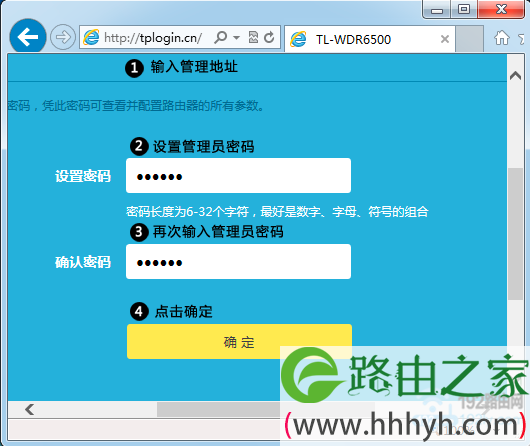Screen dimensions: 530x446
Task: Close the TL-WDR6500 tab
Action: tap(445, 39)
